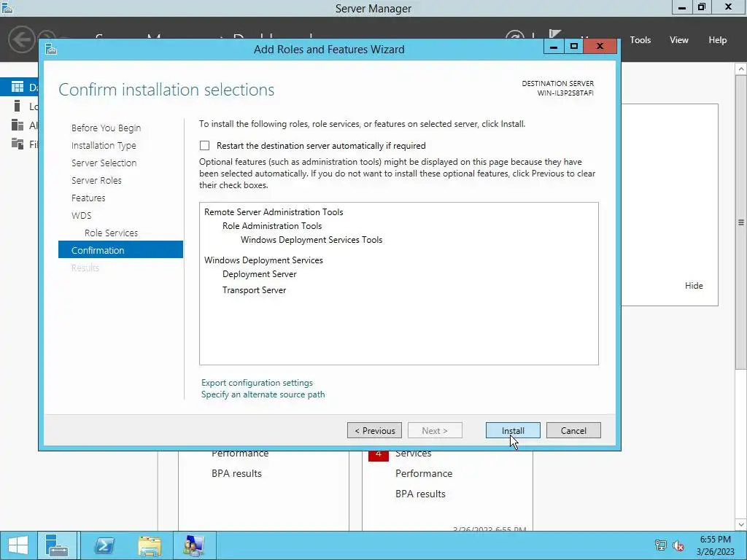Maximize the Add Roles and Features Wizard
Image resolution: width=747 pixels, height=560 pixels.
(x=573, y=46)
